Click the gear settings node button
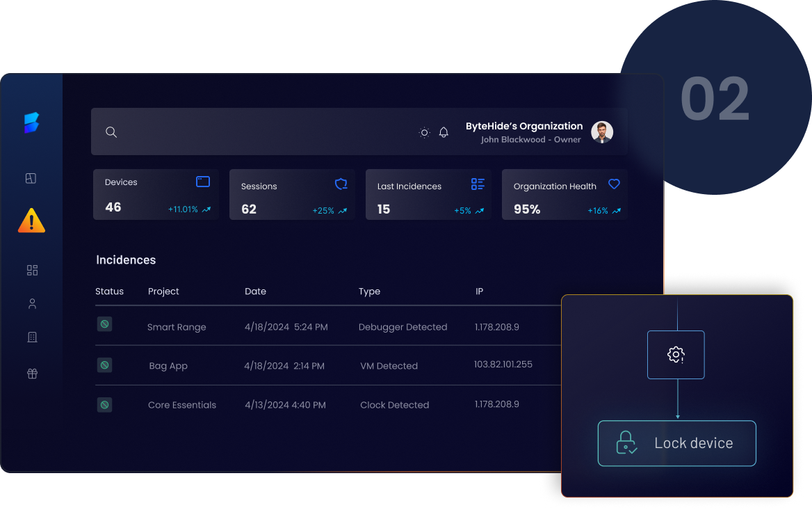The height and width of the screenshot is (510, 812). point(676,355)
